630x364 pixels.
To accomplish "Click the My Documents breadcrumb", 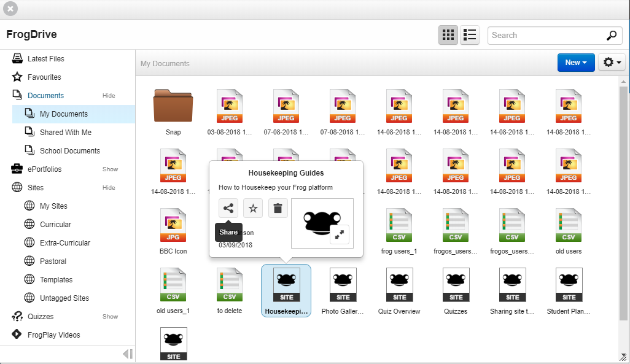I will point(165,63).
